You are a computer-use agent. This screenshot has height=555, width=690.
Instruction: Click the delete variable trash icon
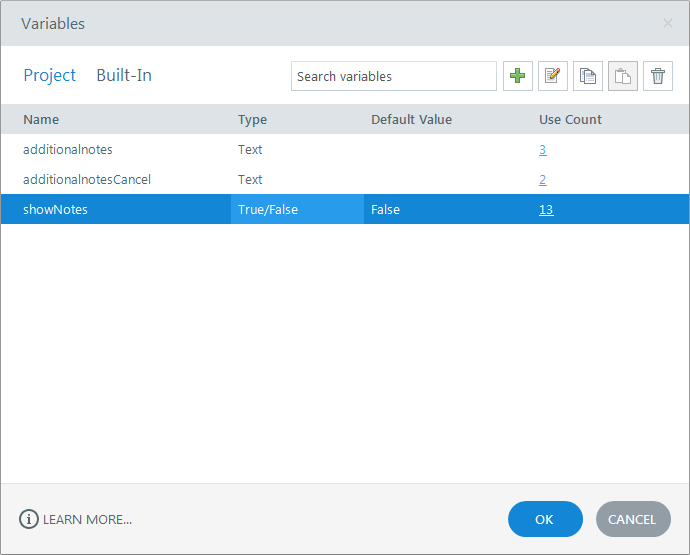point(658,76)
